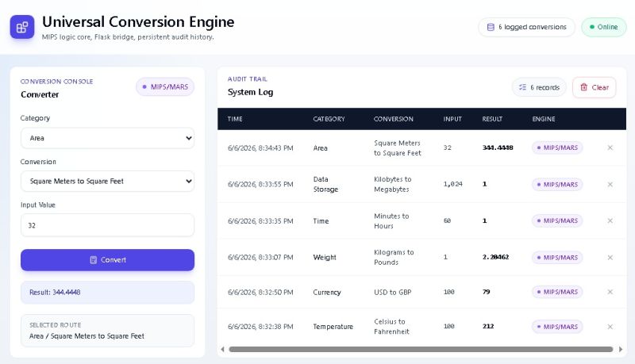Click the Data Storage category cell

pos(325,185)
